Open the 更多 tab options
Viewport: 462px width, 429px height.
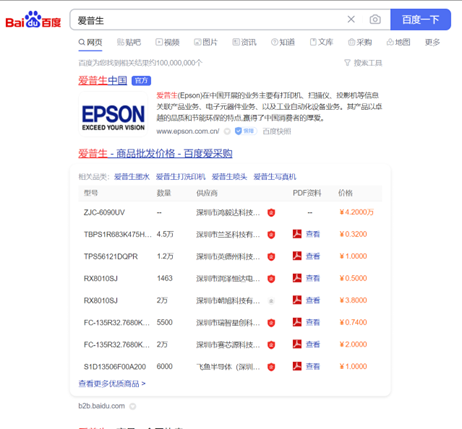click(432, 42)
